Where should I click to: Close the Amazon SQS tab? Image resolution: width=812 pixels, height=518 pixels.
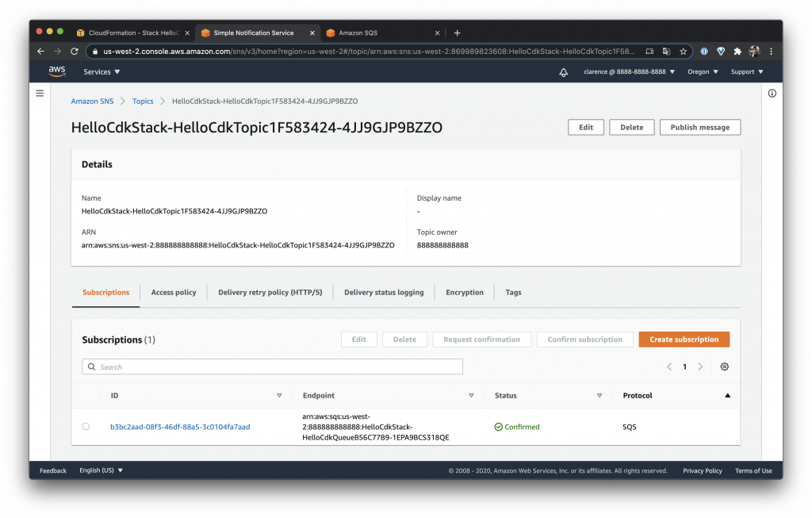pyautogui.click(x=437, y=33)
